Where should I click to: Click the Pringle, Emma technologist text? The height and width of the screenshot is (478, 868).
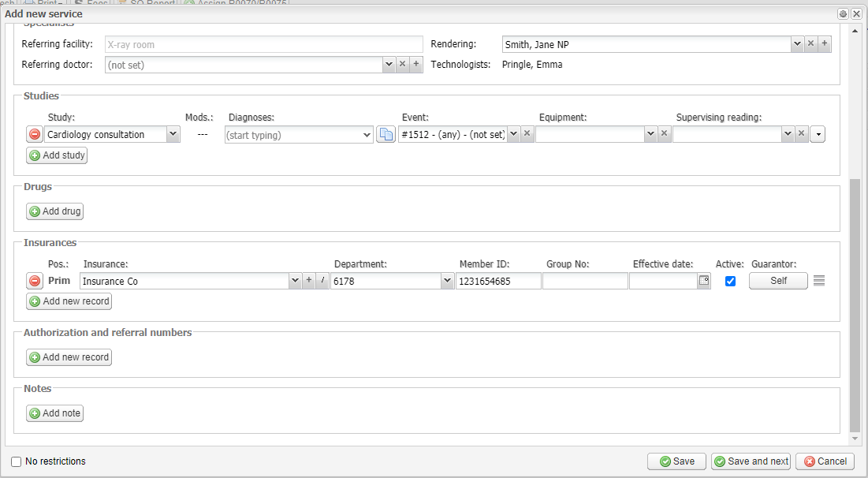point(532,64)
